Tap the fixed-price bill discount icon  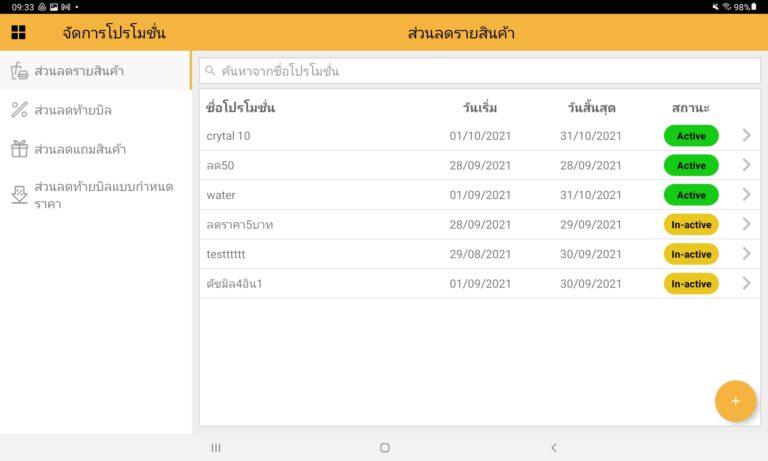pos(19,195)
